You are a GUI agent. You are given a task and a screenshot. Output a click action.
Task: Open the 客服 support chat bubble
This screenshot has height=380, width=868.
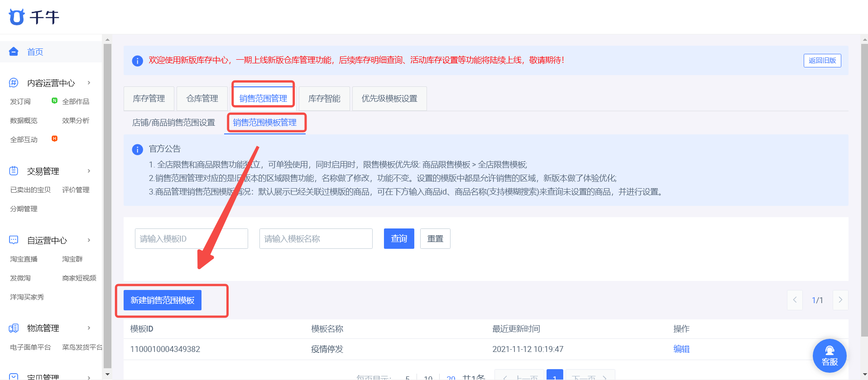(x=830, y=356)
